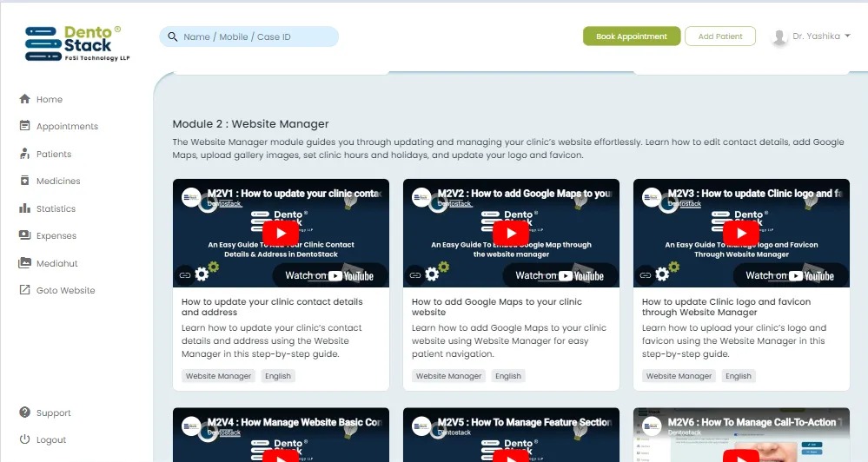This screenshot has height=462, width=868.
Task: Play the M2V1 update clinic contact video
Action: tap(280, 233)
